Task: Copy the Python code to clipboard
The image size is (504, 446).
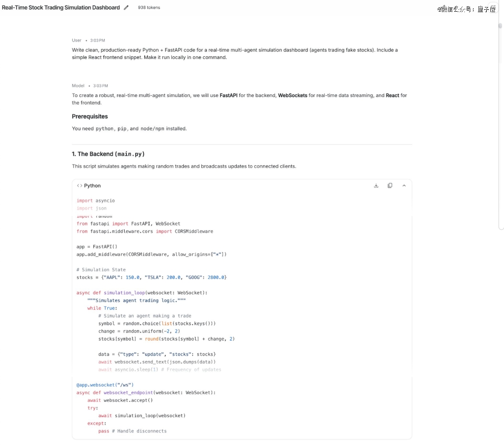Action: (x=390, y=186)
